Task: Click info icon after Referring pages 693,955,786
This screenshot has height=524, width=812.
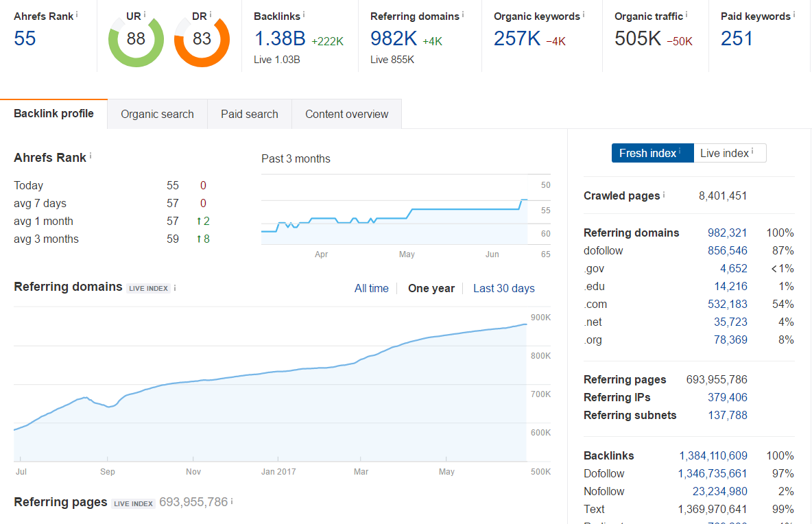Action: click(232, 501)
